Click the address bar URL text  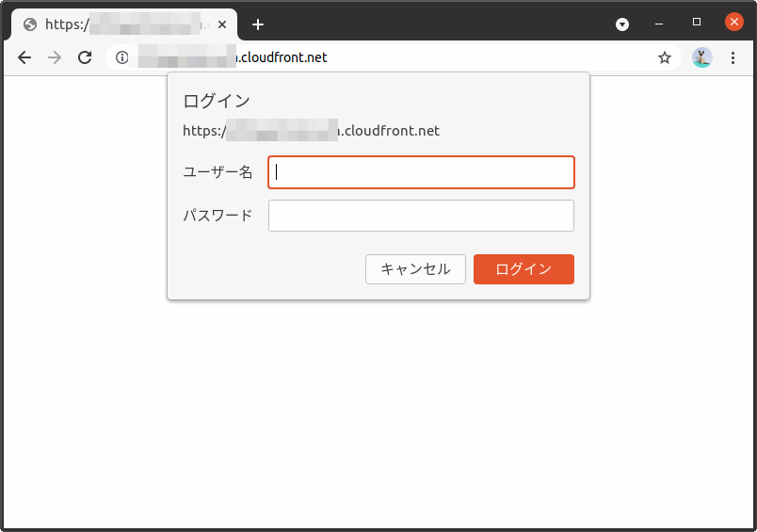click(233, 57)
